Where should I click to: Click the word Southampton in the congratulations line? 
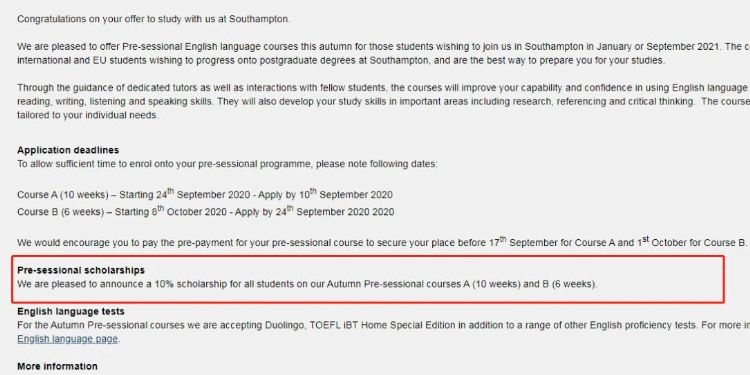pos(259,20)
